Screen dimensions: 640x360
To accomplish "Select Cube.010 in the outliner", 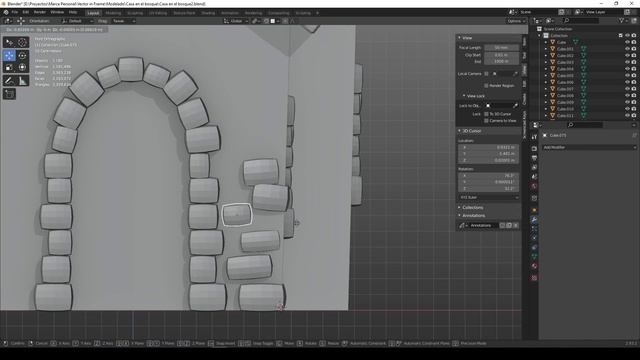I will point(565,109).
